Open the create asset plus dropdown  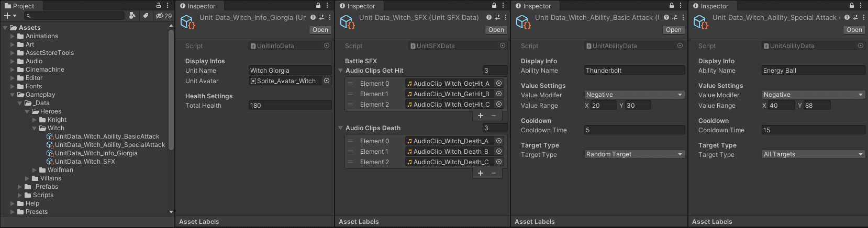(x=10, y=16)
